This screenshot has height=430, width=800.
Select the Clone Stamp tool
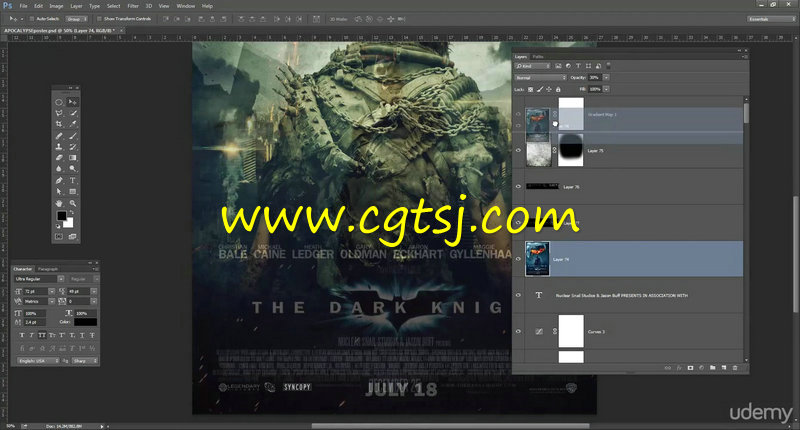(x=59, y=147)
